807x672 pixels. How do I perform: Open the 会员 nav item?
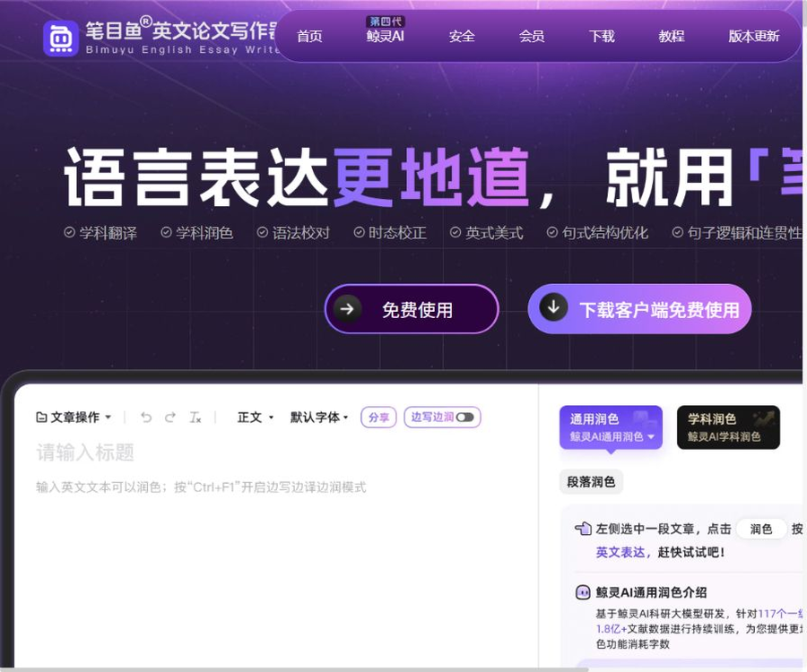point(532,36)
